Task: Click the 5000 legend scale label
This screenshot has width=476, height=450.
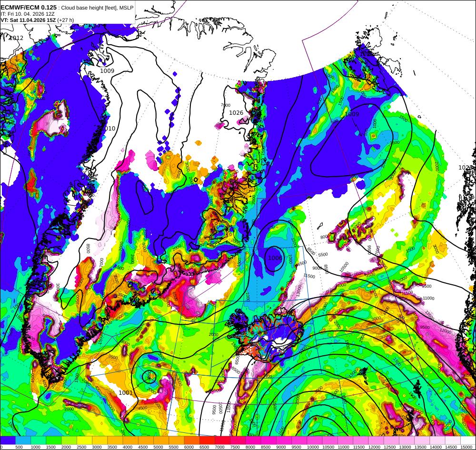Action: pos(157,447)
